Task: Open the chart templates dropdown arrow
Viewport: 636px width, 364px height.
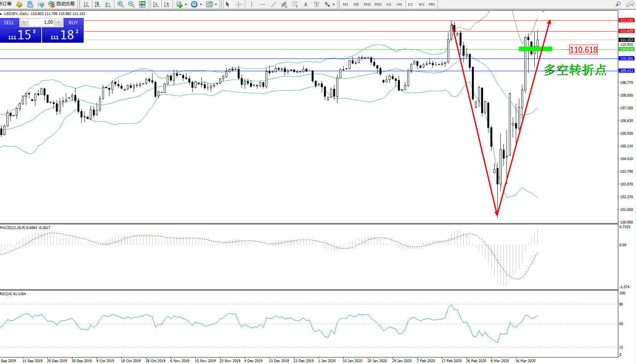Action: (x=216, y=5)
